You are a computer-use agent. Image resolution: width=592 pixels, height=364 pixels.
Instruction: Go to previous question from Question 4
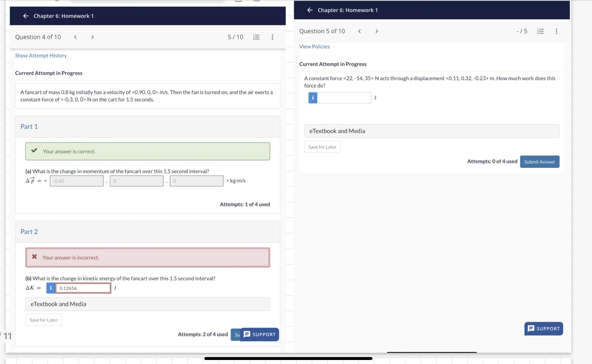(75, 37)
